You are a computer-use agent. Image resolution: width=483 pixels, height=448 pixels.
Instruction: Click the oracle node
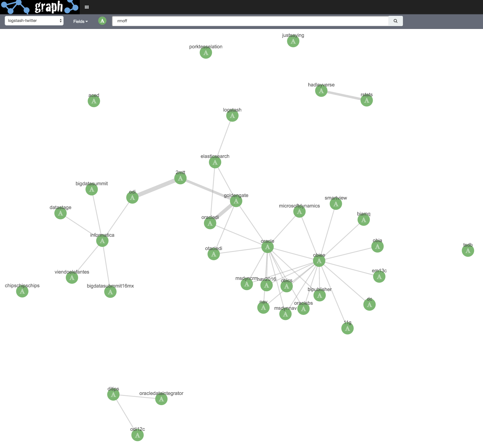[267, 247]
